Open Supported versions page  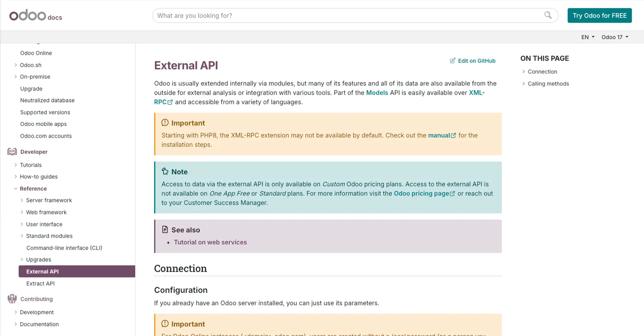pyautogui.click(x=45, y=112)
